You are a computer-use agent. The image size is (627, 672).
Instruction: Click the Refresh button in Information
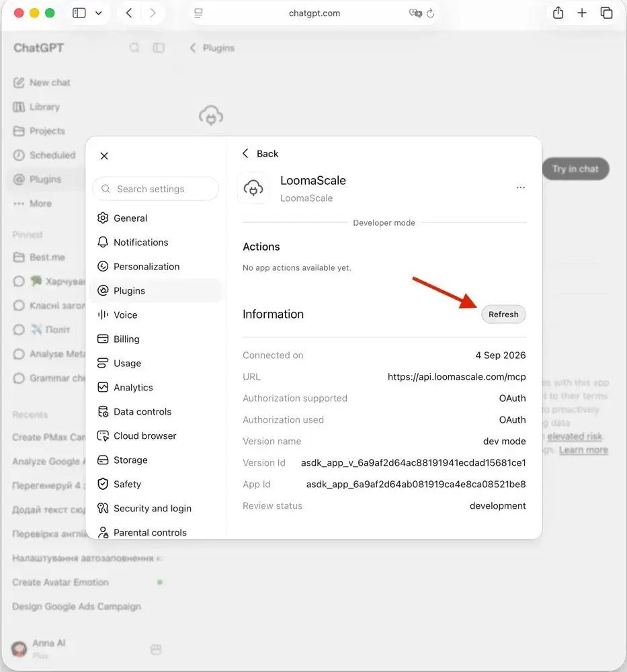[503, 314]
